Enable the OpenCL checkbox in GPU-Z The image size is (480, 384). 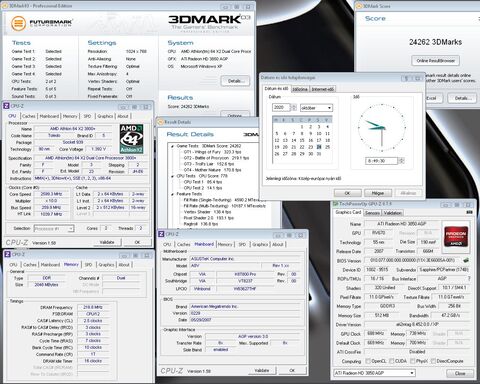point(368,361)
